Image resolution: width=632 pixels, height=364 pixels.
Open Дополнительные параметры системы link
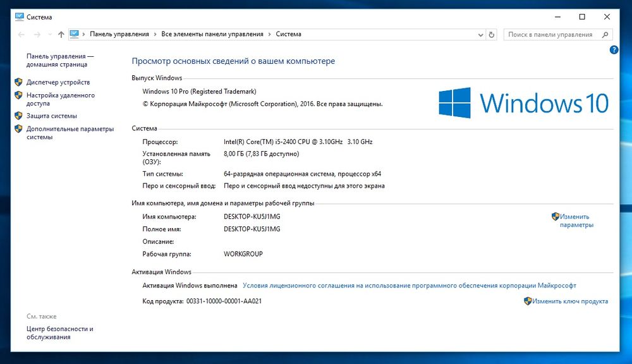click(70, 133)
